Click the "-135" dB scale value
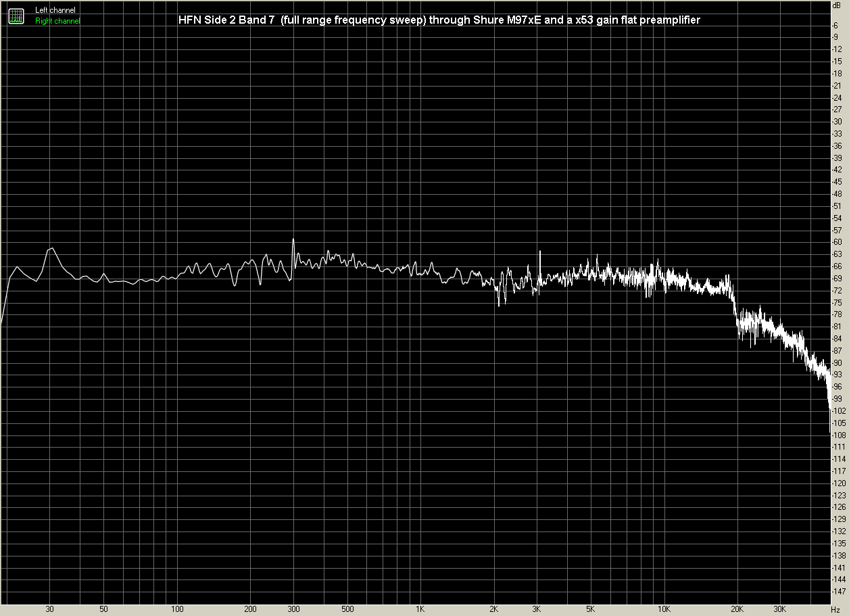 tap(838, 544)
